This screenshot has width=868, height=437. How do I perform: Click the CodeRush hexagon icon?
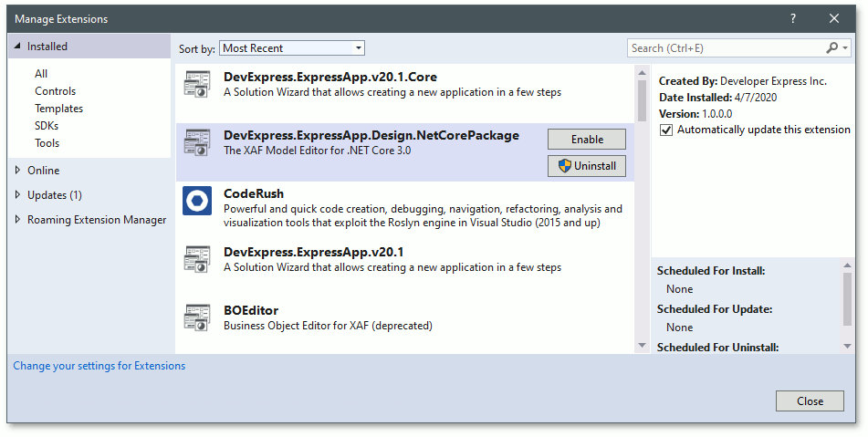[x=197, y=201]
